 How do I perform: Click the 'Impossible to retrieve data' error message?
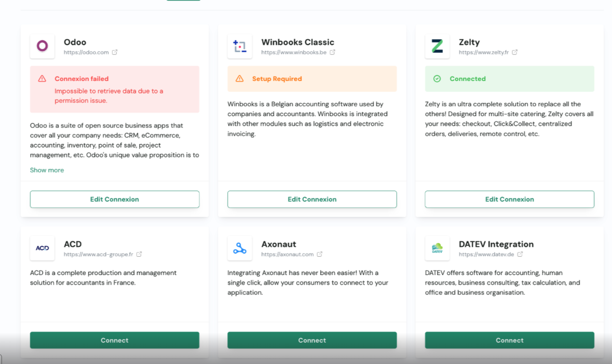click(x=109, y=96)
